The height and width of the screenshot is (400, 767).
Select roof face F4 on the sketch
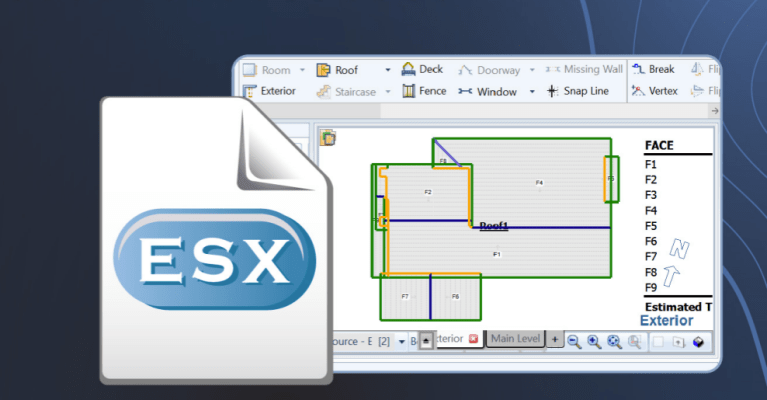pyautogui.click(x=539, y=183)
